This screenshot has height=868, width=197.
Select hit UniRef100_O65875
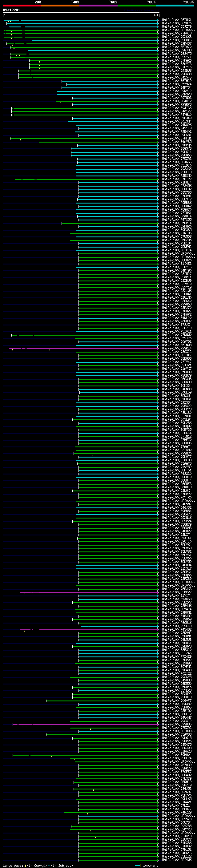(177, 23)
